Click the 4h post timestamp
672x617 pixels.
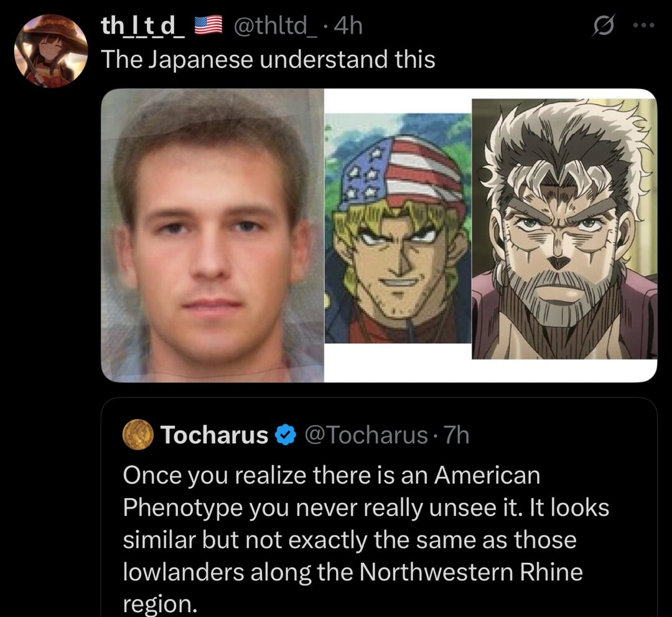click(x=348, y=27)
